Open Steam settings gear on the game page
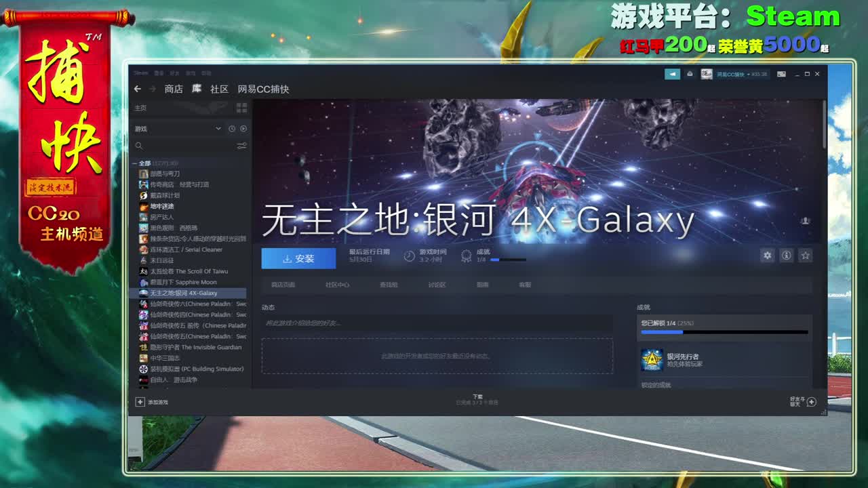The height and width of the screenshot is (488, 868). click(767, 256)
